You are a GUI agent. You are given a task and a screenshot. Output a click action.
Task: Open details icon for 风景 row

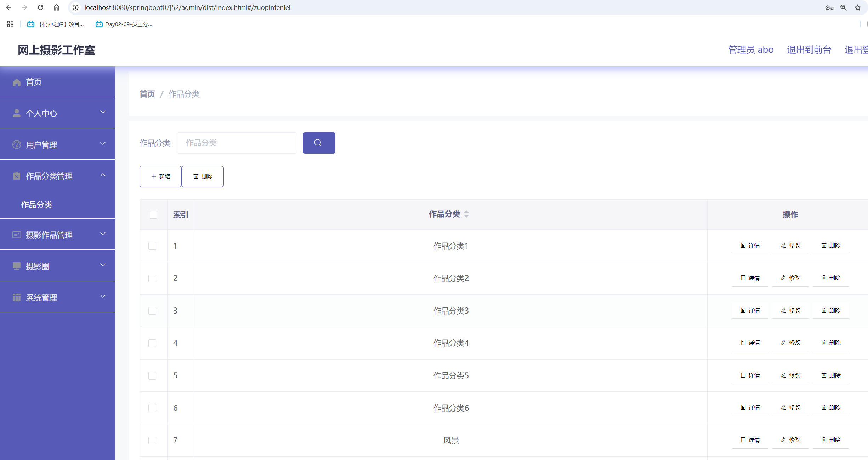(743, 440)
